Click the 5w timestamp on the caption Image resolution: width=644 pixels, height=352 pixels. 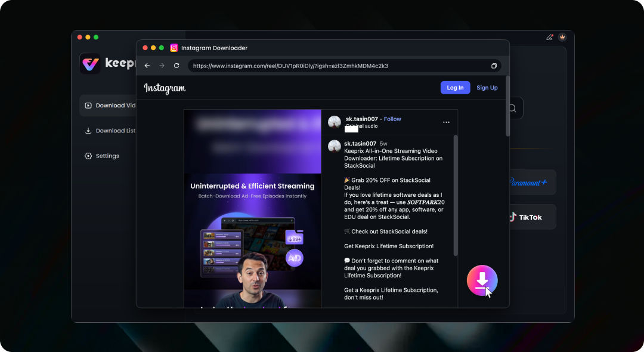coord(383,144)
